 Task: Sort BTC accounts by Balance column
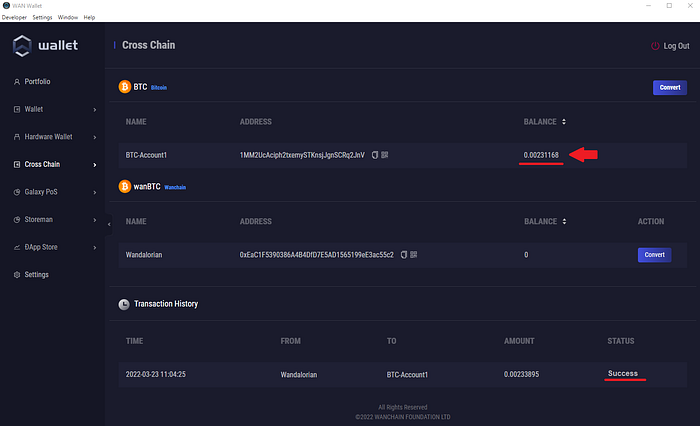(x=563, y=122)
